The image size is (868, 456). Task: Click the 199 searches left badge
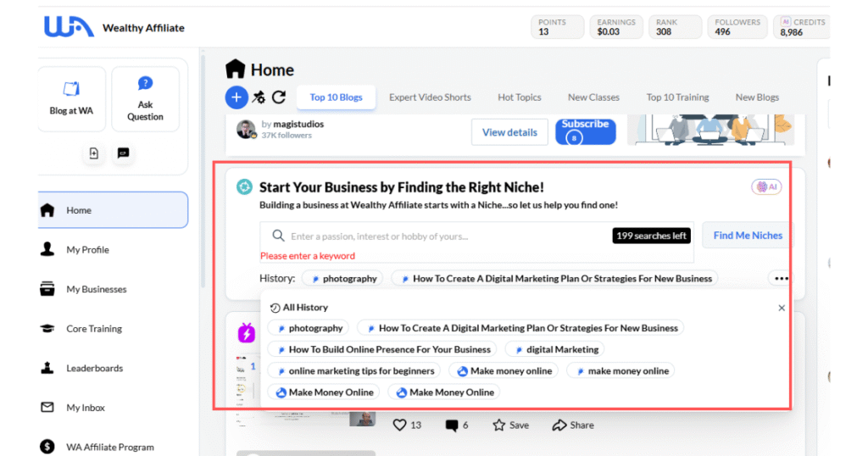[x=651, y=236]
